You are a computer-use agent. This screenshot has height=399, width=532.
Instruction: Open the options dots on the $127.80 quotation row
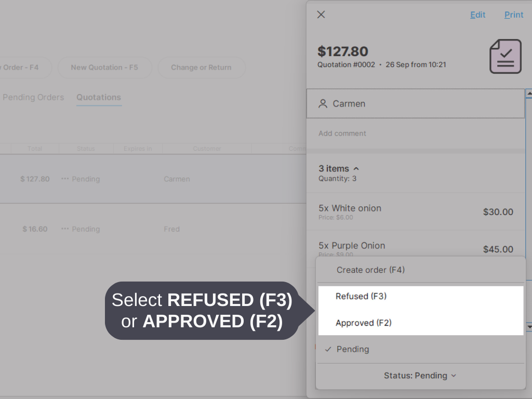65,179
